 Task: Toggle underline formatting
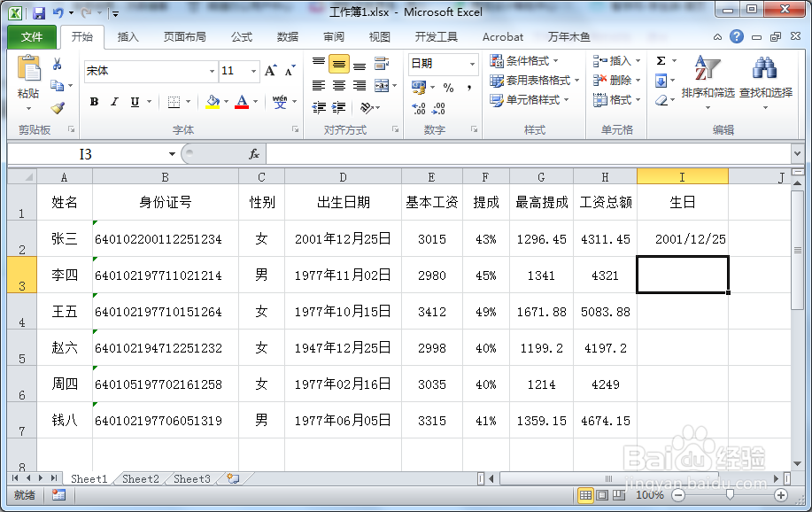click(135, 102)
